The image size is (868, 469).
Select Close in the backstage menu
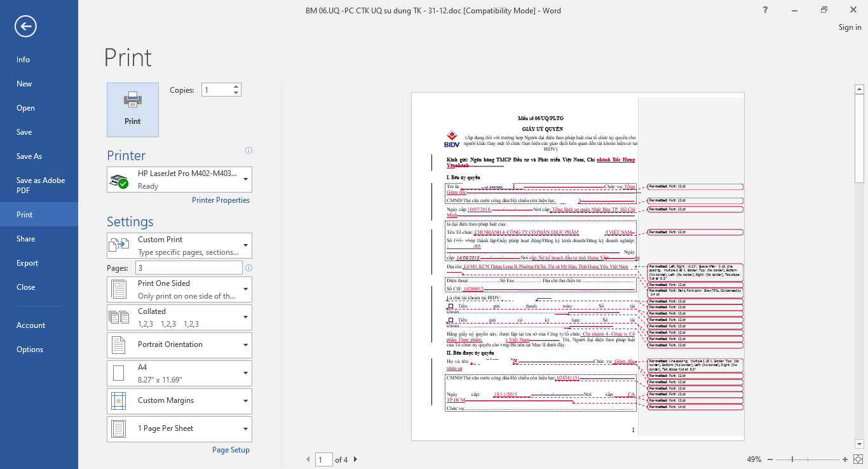(39, 287)
